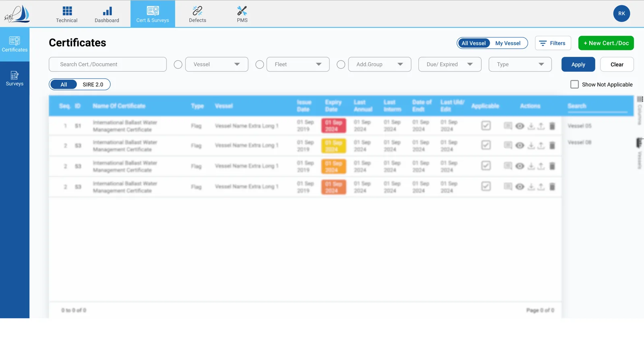Download the S1 certificate file
The image size is (644, 340).
coord(531,126)
